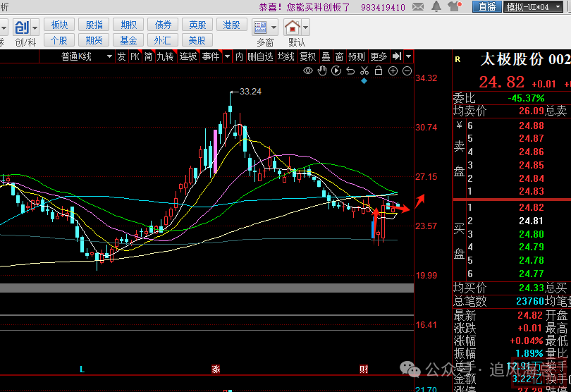Expand the 创/科 dropdown arrow
The height and width of the screenshot is (392, 571).
coord(35,27)
